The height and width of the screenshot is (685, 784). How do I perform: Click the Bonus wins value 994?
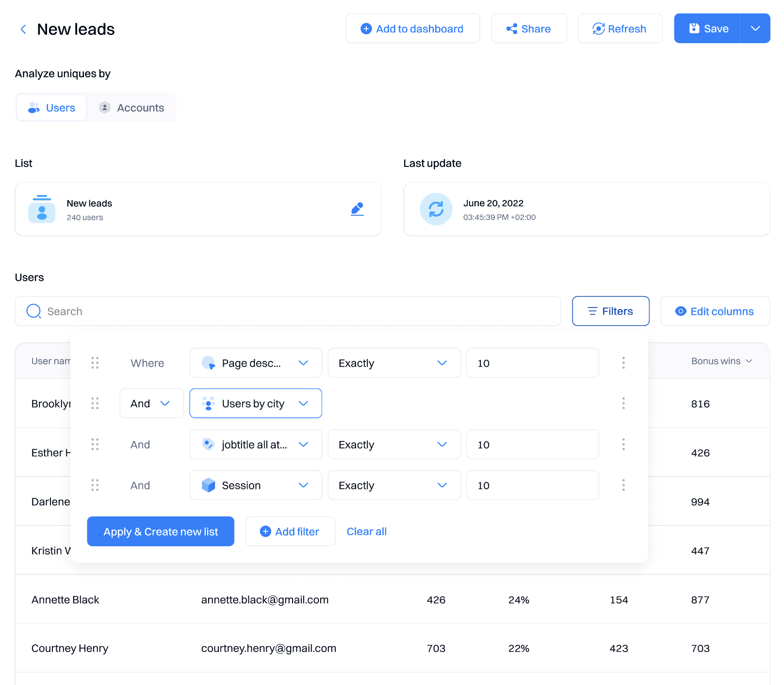tap(700, 502)
